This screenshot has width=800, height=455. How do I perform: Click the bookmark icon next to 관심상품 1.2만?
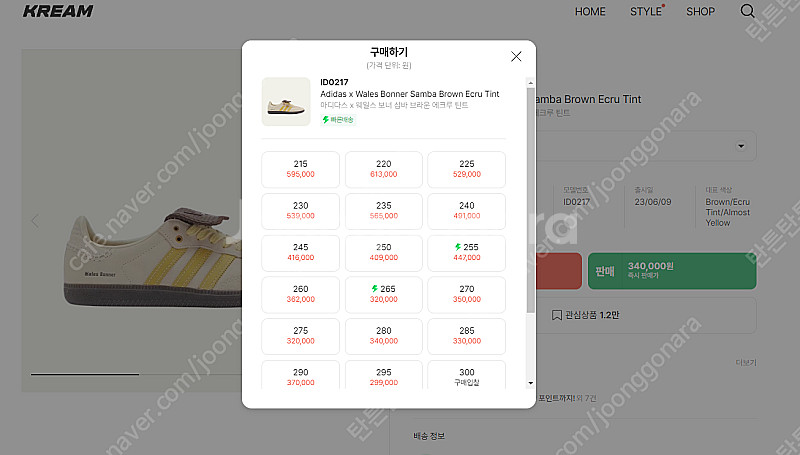(557, 315)
